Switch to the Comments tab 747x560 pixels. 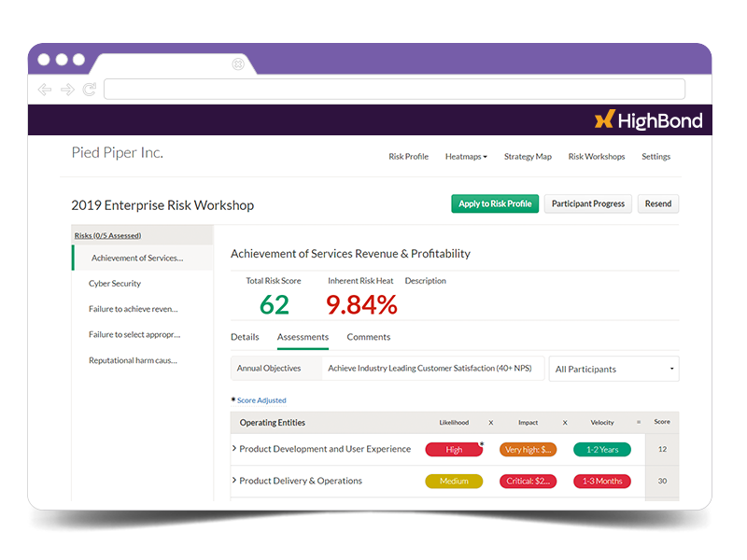pyautogui.click(x=368, y=337)
